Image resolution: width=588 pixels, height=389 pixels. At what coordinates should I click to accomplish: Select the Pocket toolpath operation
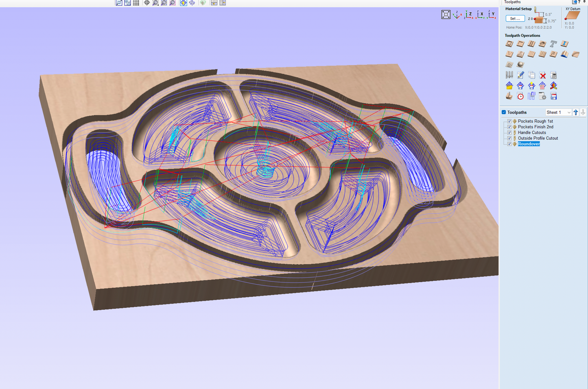[520, 43]
